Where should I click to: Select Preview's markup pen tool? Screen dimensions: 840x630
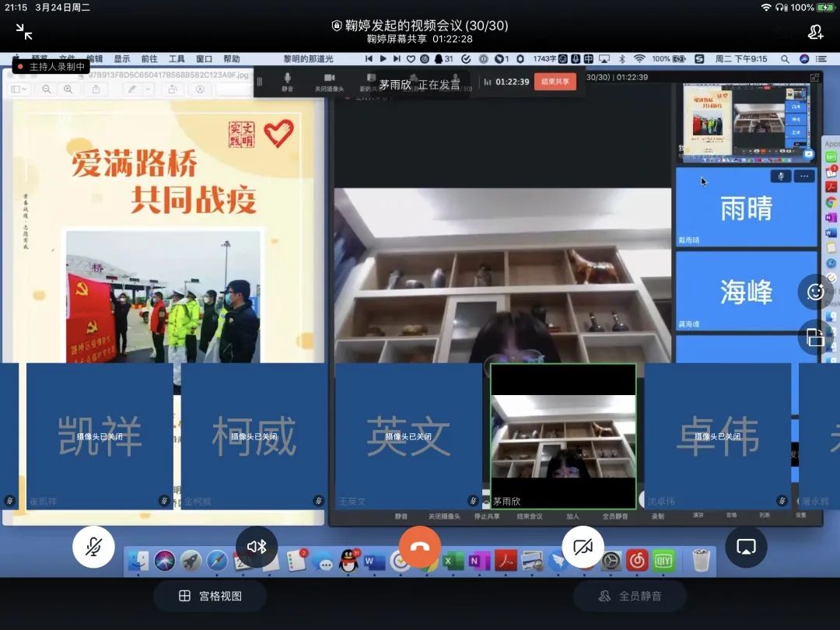[131, 89]
